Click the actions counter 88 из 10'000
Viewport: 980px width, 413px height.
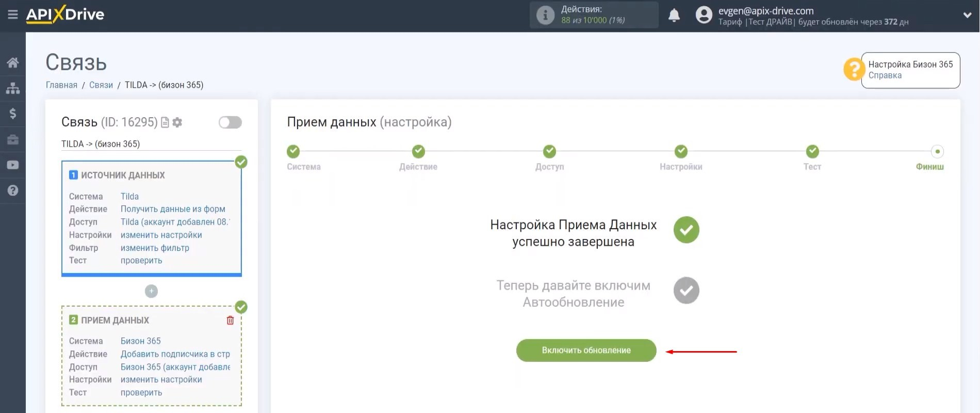pos(593,21)
